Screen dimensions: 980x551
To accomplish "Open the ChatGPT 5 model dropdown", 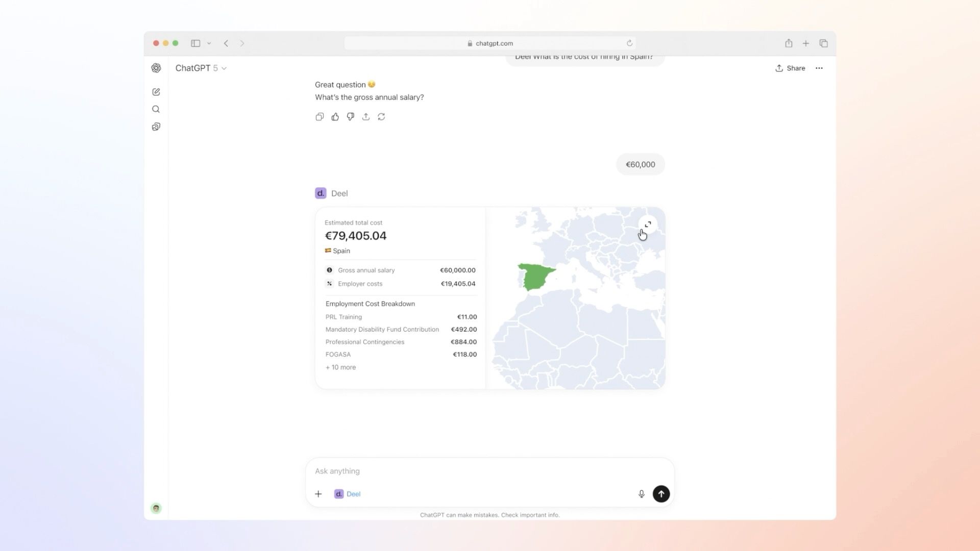I will coord(201,68).
